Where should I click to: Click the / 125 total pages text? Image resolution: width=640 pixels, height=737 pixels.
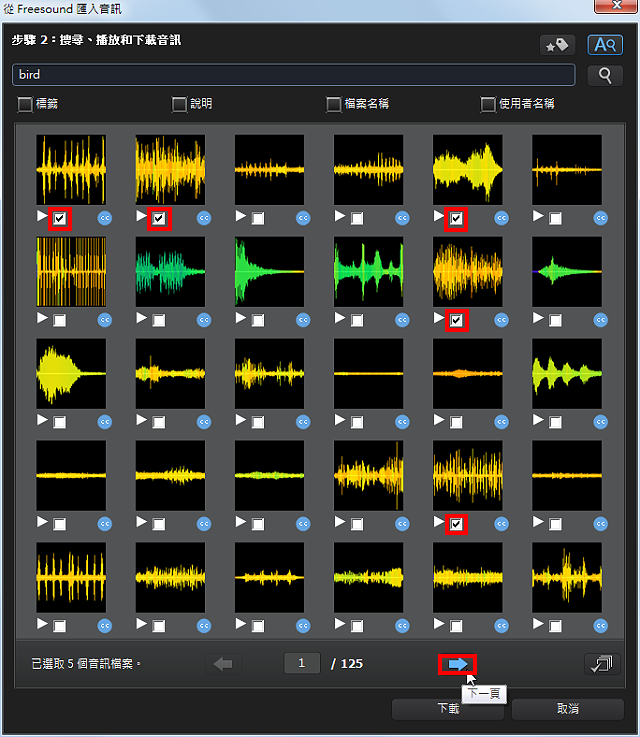coord(347,664)
